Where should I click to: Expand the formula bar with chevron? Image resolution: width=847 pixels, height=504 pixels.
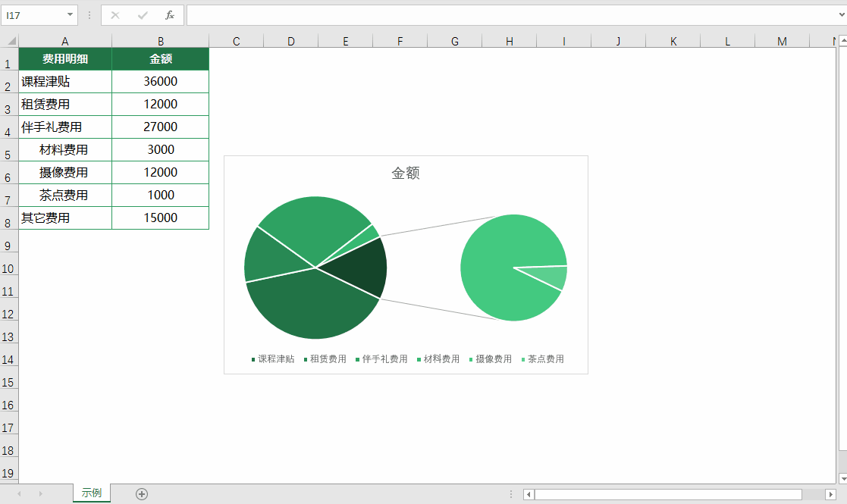click(842, 15)
